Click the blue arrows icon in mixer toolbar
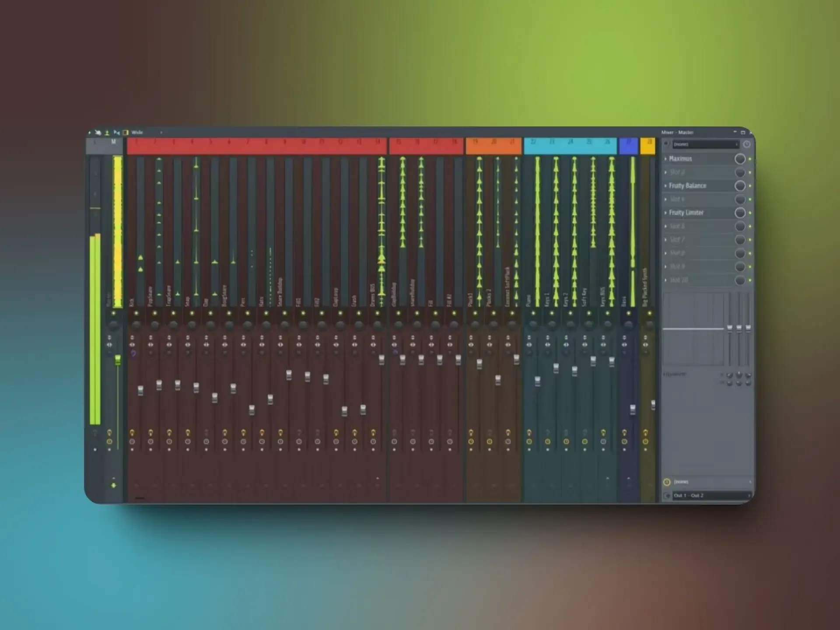 tap(116, 133)
